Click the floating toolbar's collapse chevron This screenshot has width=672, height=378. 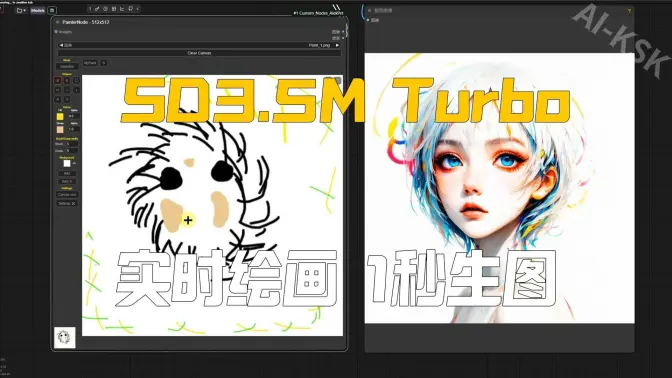[x=138, y=9]
